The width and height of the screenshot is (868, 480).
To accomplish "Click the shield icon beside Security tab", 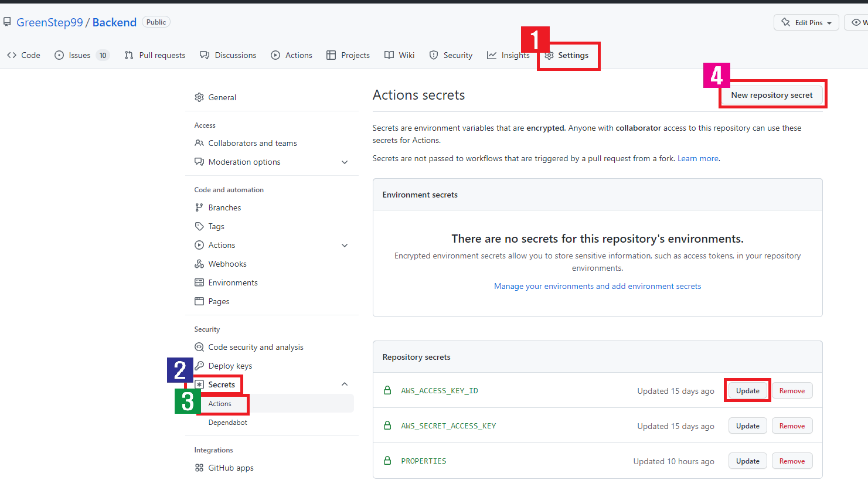I will [x=434, y=55].
